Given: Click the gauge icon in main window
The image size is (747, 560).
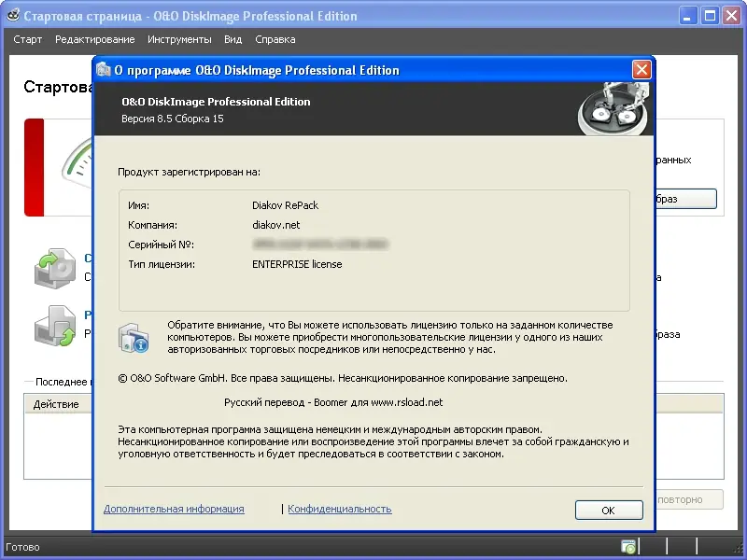Looking at the screenshot, I should tap(78, 164).
